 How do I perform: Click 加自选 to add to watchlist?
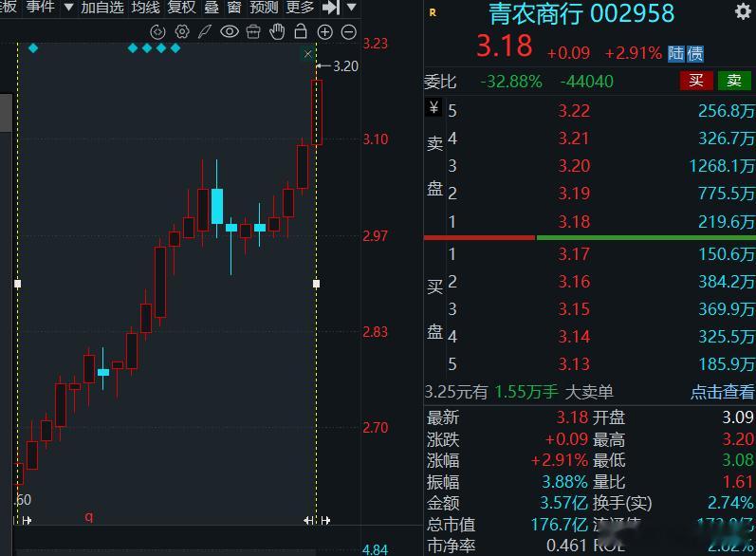[102, 7]
